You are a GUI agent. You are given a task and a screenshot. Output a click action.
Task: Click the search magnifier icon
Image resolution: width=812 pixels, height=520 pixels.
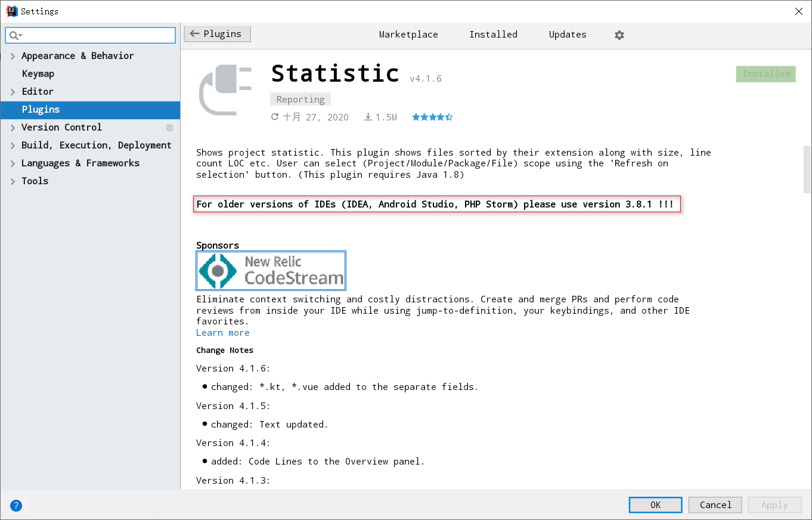pos(15,36)
